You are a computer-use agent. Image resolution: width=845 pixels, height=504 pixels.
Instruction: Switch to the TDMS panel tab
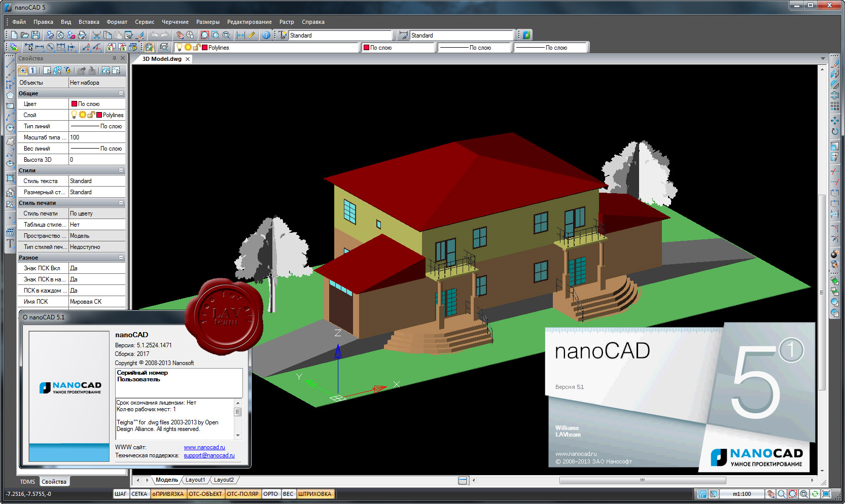pyautogui.click(x=27, y=482)
